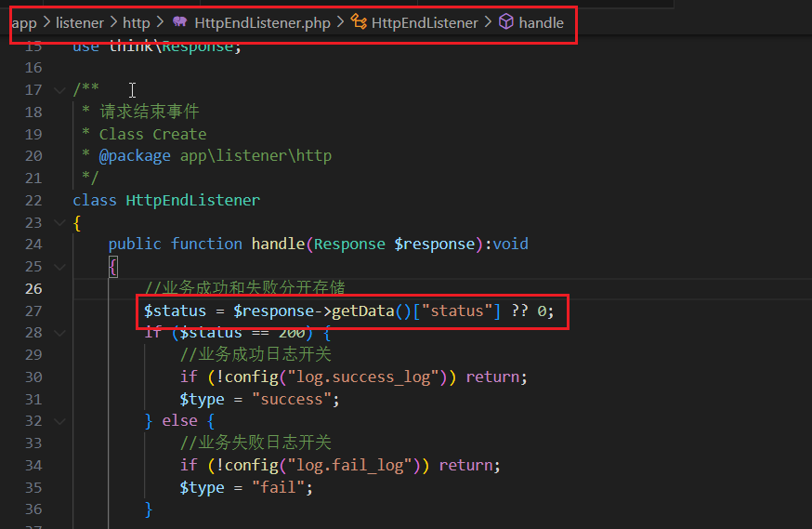
Task: Click 'return' keyword on line 30
Action: point(492,377)
